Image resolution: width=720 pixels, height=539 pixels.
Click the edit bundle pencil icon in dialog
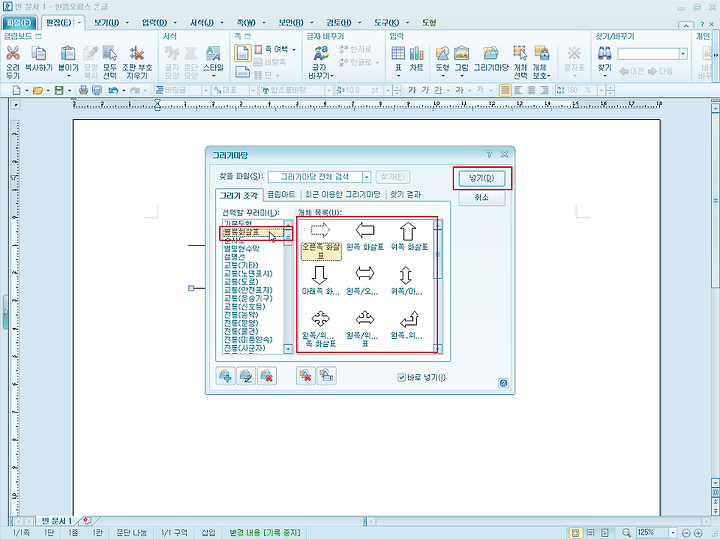coord(246,376)
